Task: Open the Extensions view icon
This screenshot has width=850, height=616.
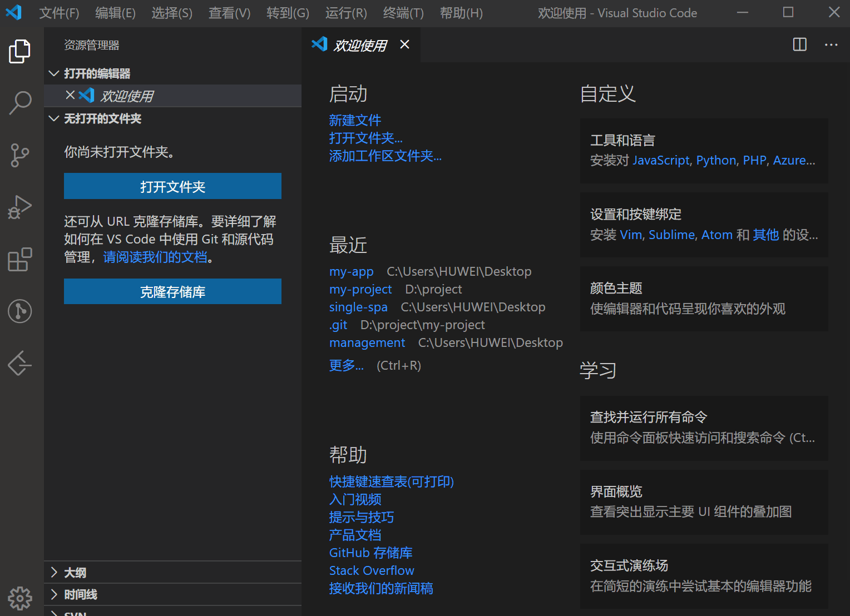Action: click(x=20, y=259)
